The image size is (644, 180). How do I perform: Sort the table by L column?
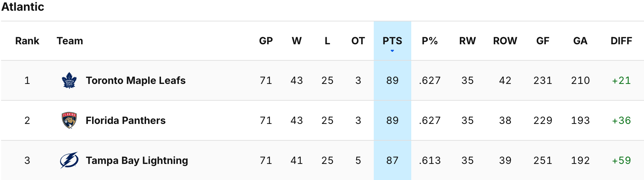[327, 41]
